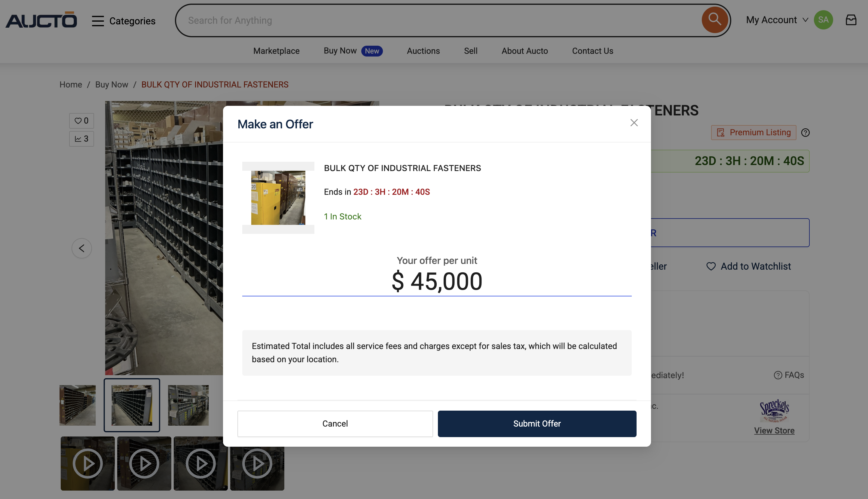This screenshot has width=868, height=499.
Task: Click the chart icon showing 3 views
Action: click(x=81, y=139)
